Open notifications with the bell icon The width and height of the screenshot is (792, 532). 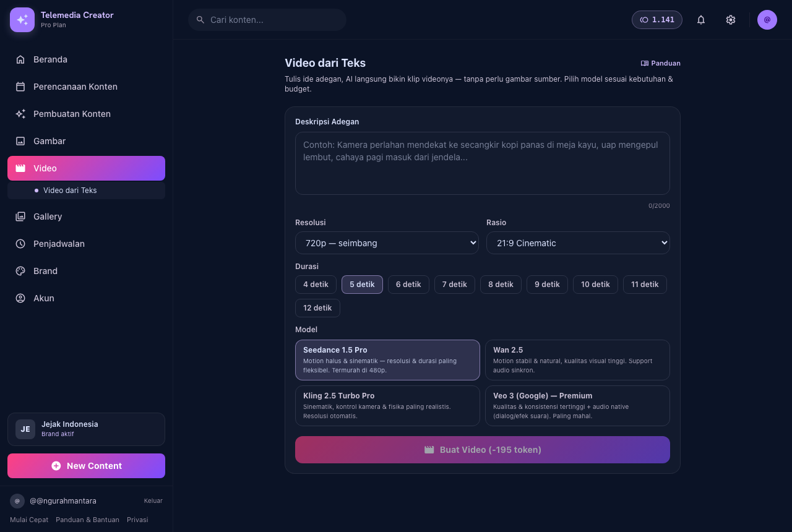point(701,20)
